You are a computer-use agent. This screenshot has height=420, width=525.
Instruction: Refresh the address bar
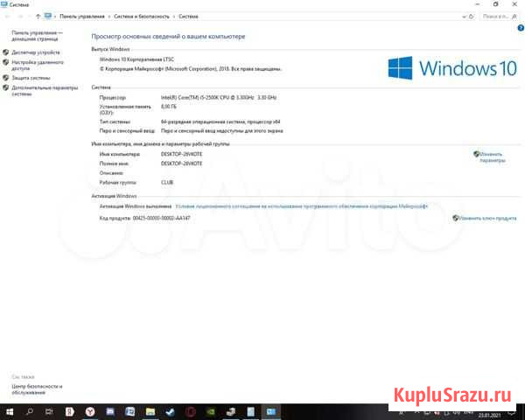click(x=472, y=16)
